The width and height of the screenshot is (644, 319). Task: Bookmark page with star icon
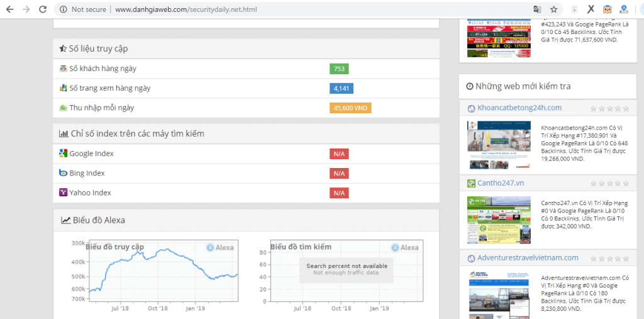tap(553, 9)
